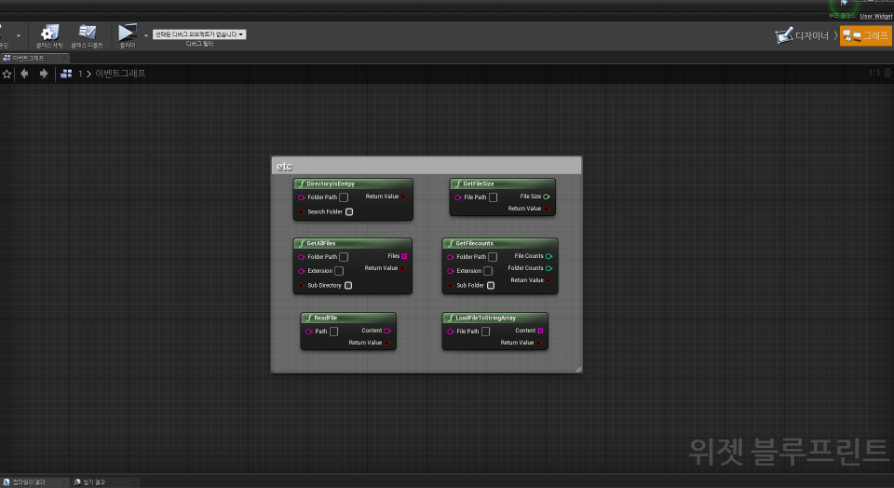Check Sub Folder checkbox on GetFilecounts node
This screenshot has height=488, width=894.
[490, 285]
